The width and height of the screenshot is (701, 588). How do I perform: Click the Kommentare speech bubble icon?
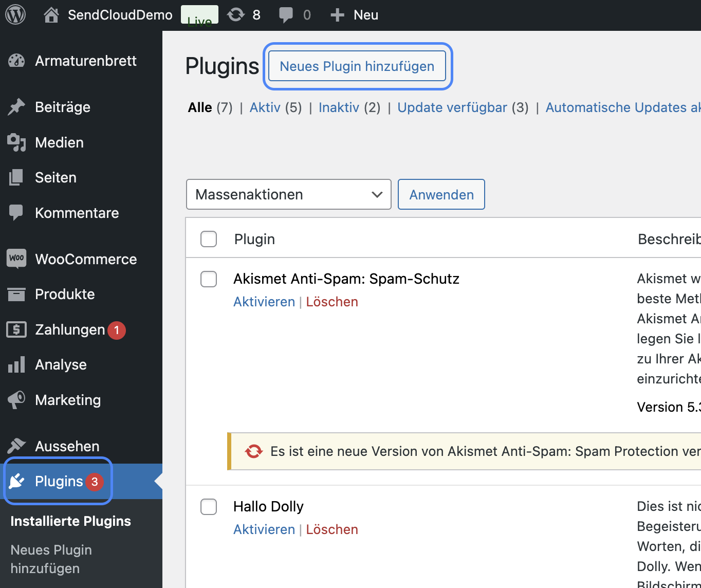point(16,213)
